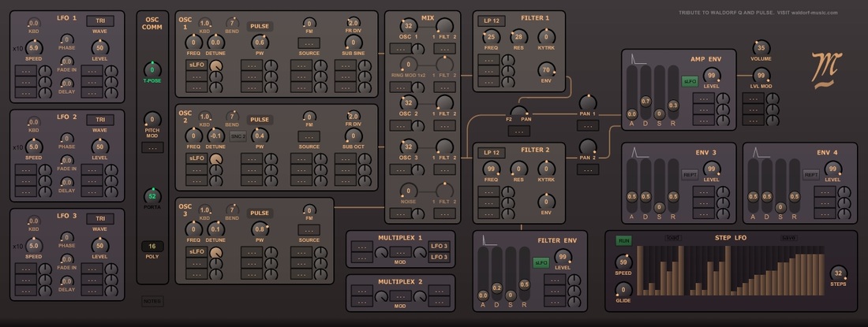Viewport: 868px width, 327px height.
Task: Click the T-POSE knob in OSC COMM
Action: (152, 69)
